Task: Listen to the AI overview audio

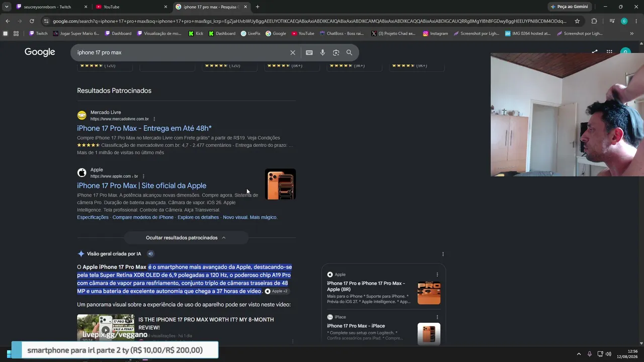Action: [x=150, y=254]
